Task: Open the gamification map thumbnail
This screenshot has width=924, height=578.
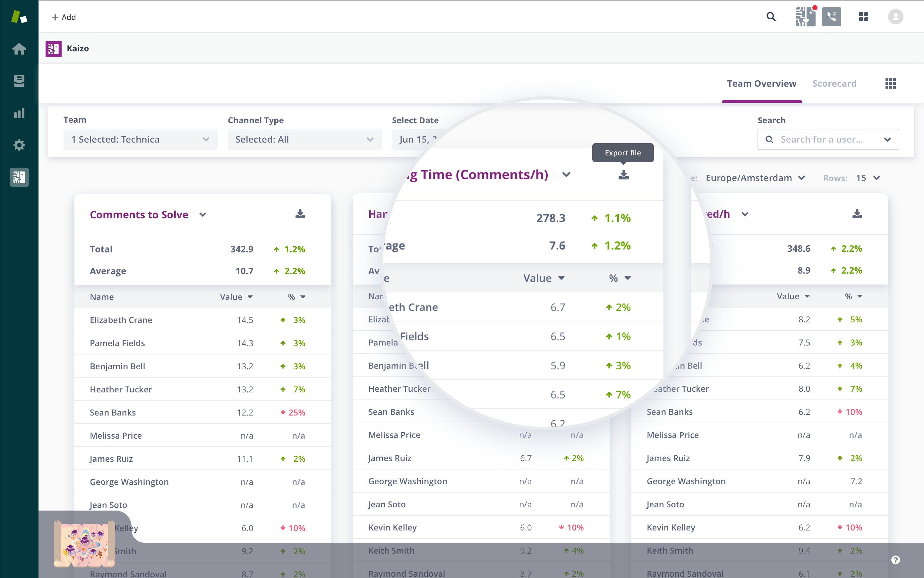Action: (84, 544)
